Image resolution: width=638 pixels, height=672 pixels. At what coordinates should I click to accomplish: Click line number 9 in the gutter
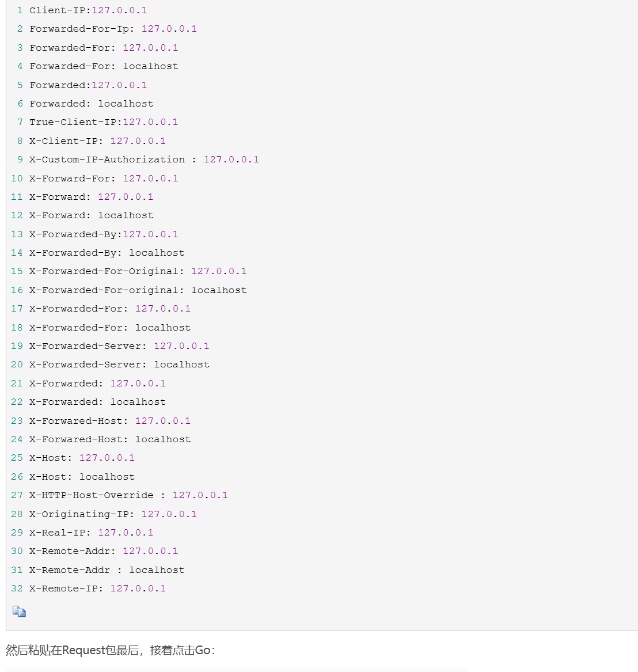(x=20, y=160)
